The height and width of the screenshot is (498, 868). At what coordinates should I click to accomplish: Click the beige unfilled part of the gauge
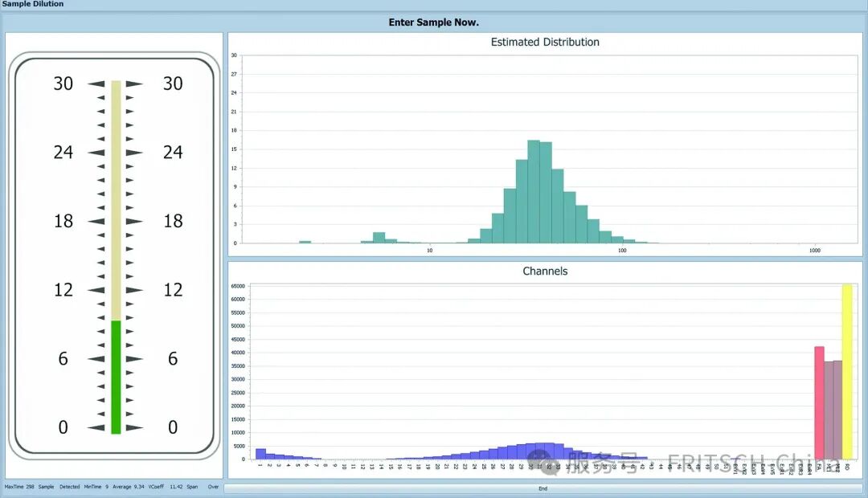tap(116, 200)
